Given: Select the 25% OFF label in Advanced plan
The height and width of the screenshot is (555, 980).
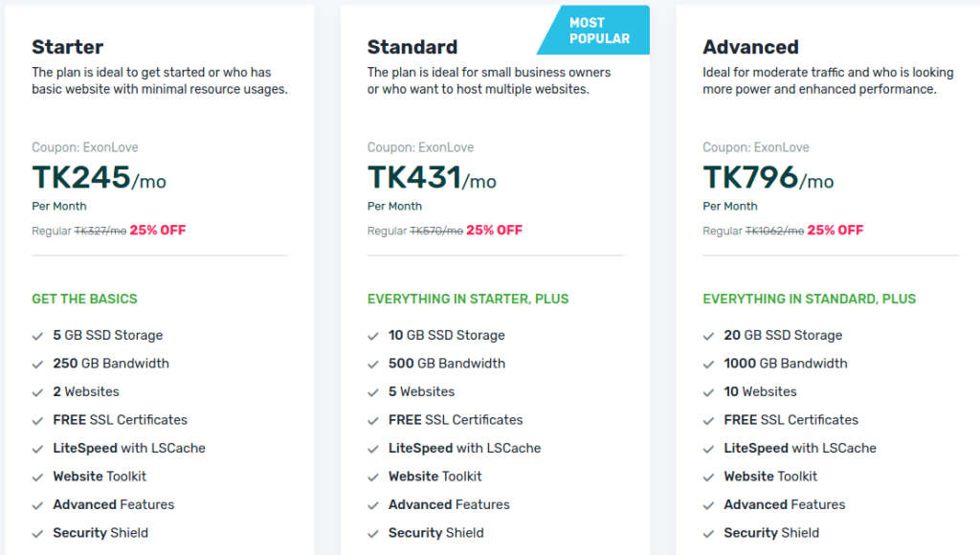Looking at the screenshot, I should tap(836, 230).
